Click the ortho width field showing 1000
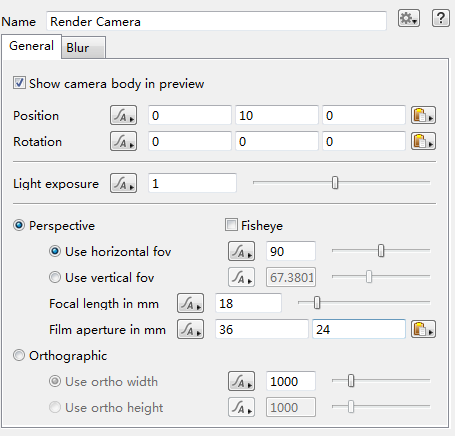This screenshot has height=436, width=455. pos(291,381)
